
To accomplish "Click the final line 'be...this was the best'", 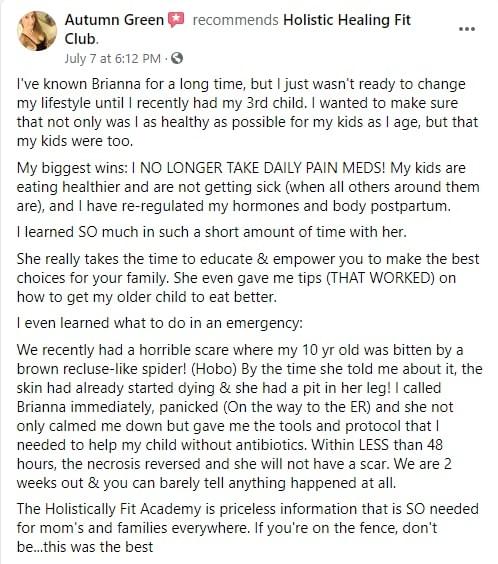I will coord(85,547).
